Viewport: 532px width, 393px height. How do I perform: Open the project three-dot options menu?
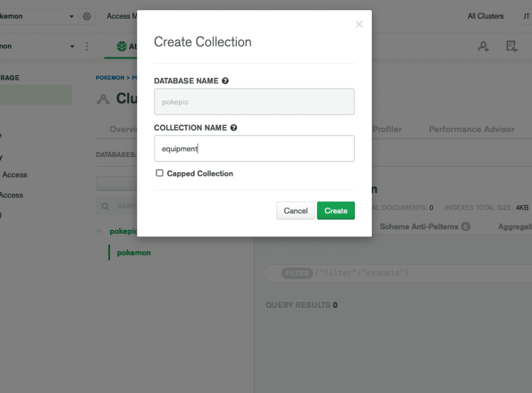[x=87, y=46]
